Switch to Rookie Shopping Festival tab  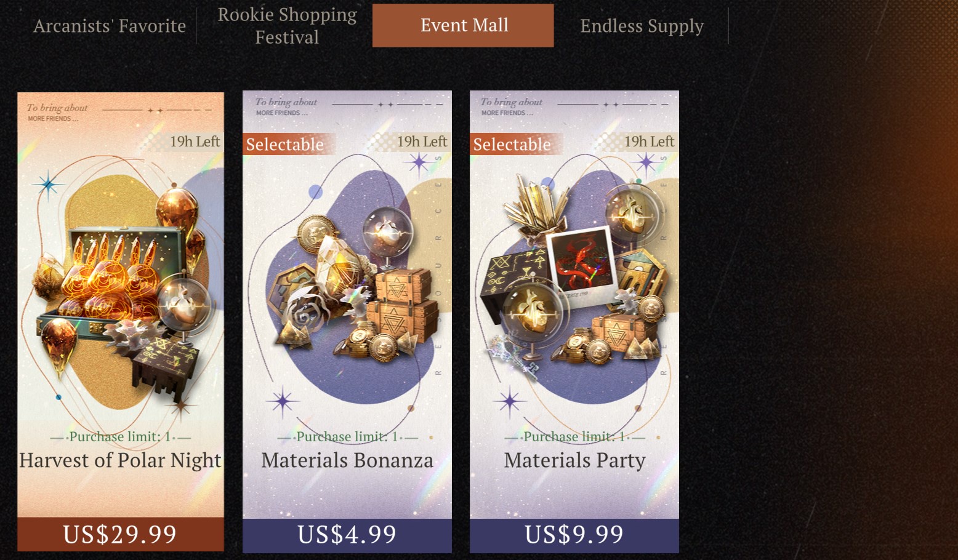[287, 26]
